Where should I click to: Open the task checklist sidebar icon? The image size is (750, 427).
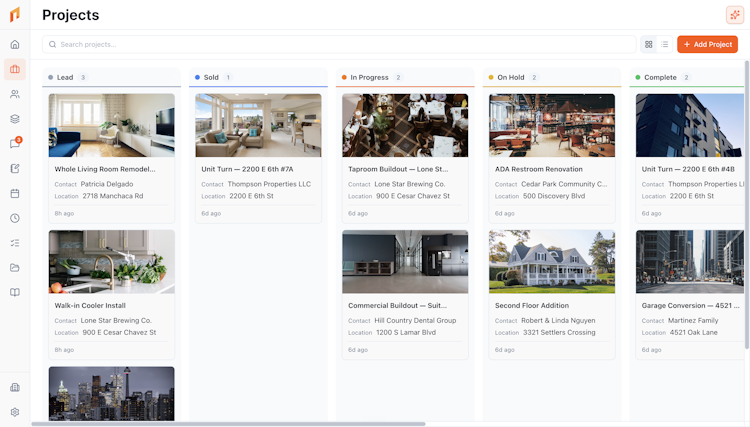[x=15, y=243]
